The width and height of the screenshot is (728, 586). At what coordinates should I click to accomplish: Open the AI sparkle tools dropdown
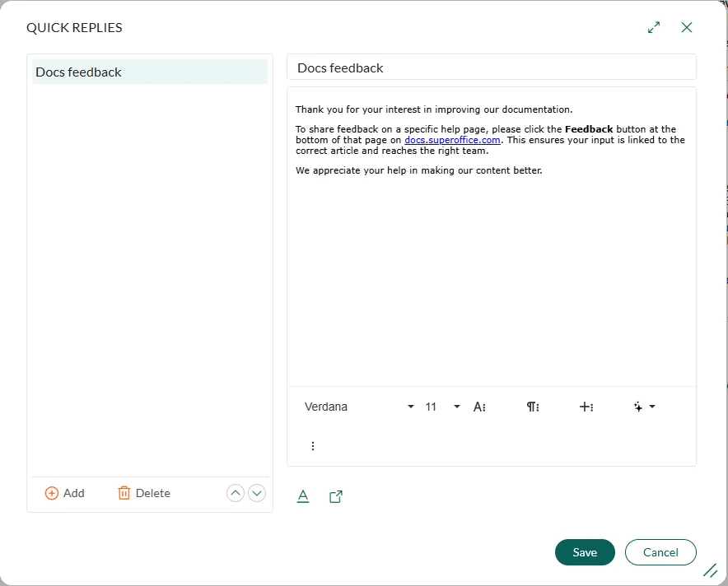click(644, 407)
